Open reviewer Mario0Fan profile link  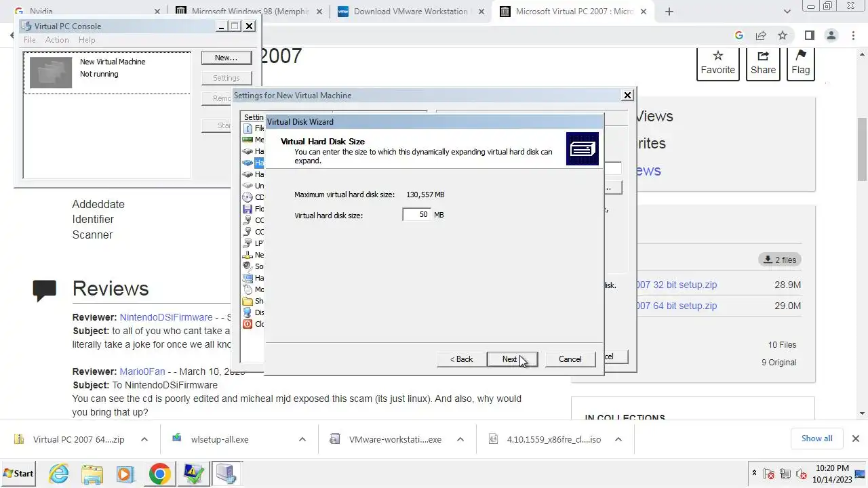point(142,371)
